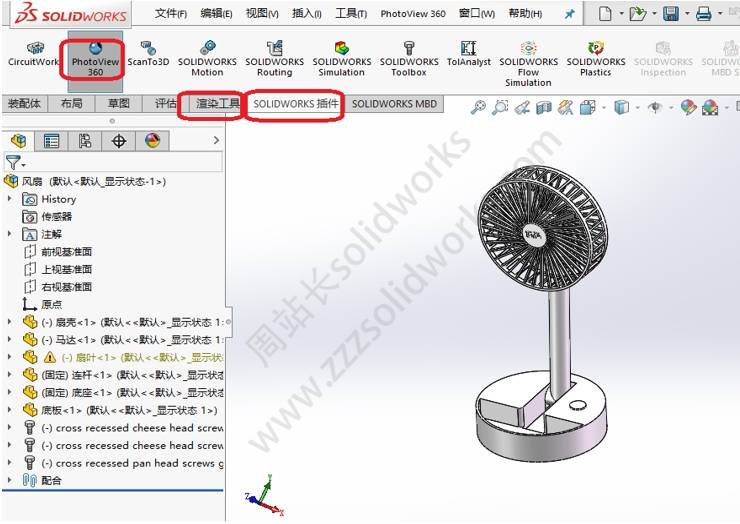Open the dropdown arrow next to New

point(622,13)
